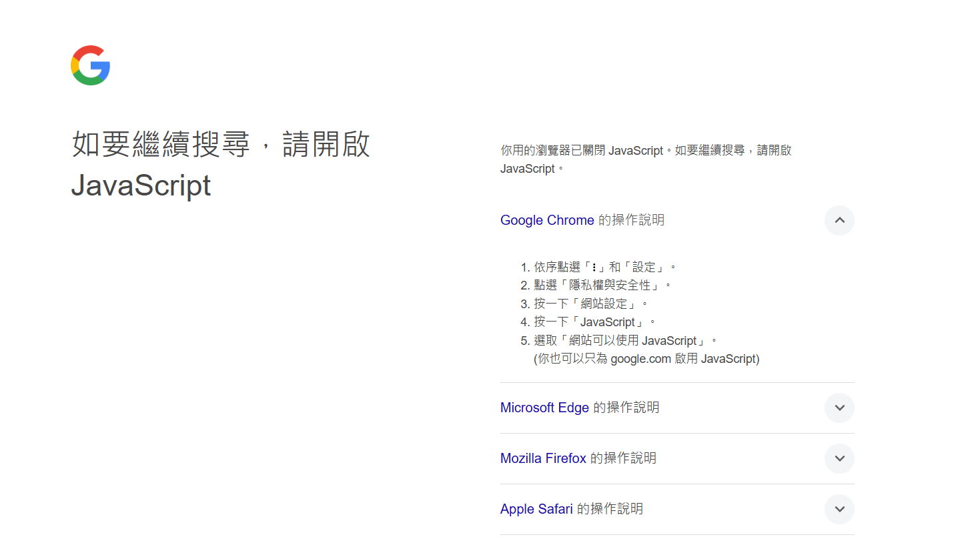Open the Apple Safari link
The image size is (980, 541).
click(536, 508)
